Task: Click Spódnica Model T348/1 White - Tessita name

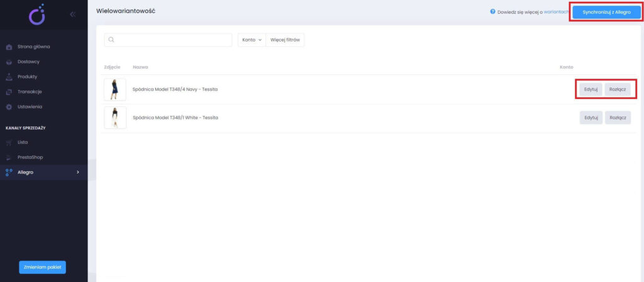Action: (x=175, y=118)
